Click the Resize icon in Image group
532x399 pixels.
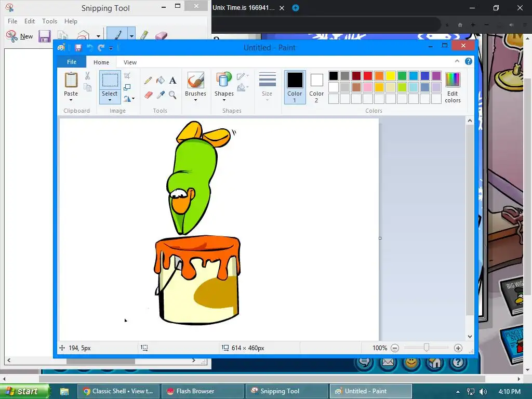coord(127,87)
